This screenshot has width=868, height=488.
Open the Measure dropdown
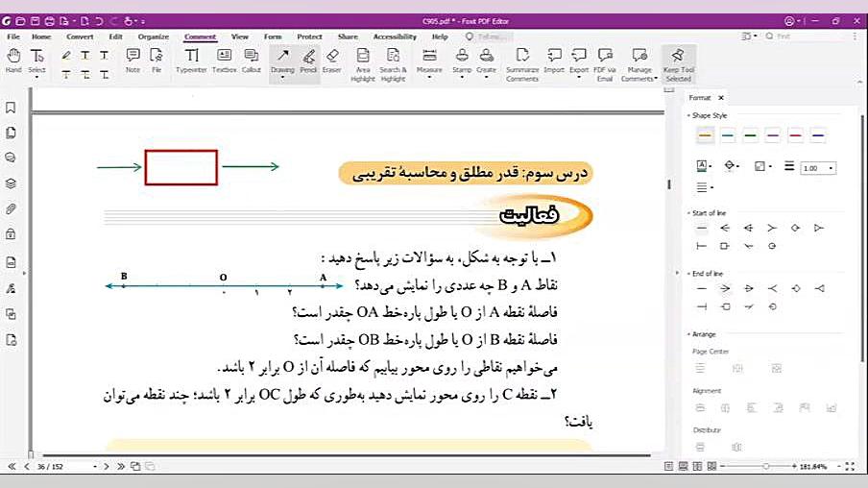[429, 77]
